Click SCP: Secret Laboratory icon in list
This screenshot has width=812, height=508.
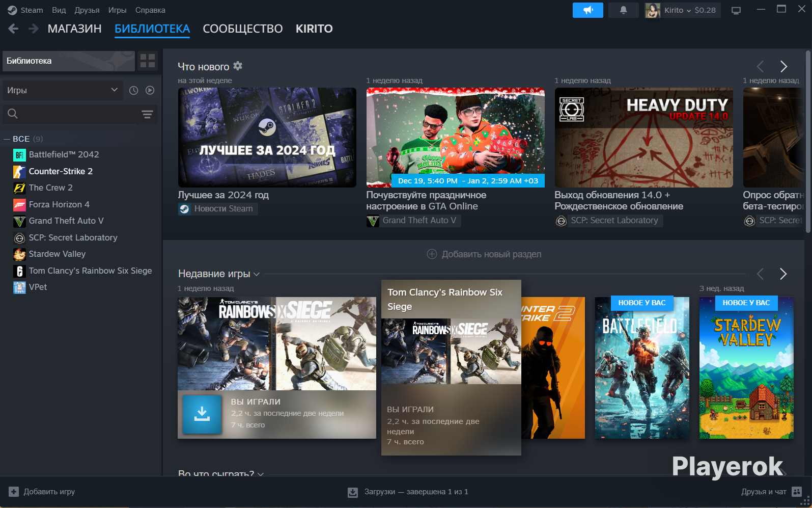point(19,238)
